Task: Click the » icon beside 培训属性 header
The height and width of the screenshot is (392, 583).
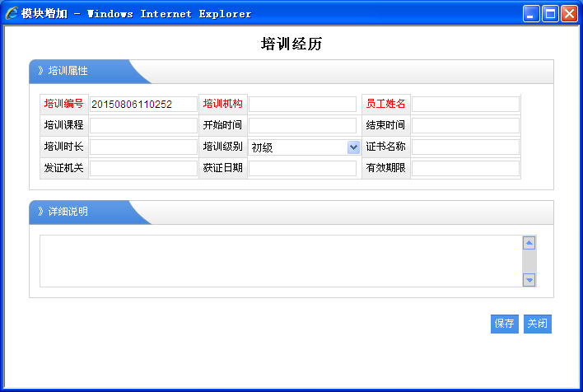Action: tap(40, 72)
